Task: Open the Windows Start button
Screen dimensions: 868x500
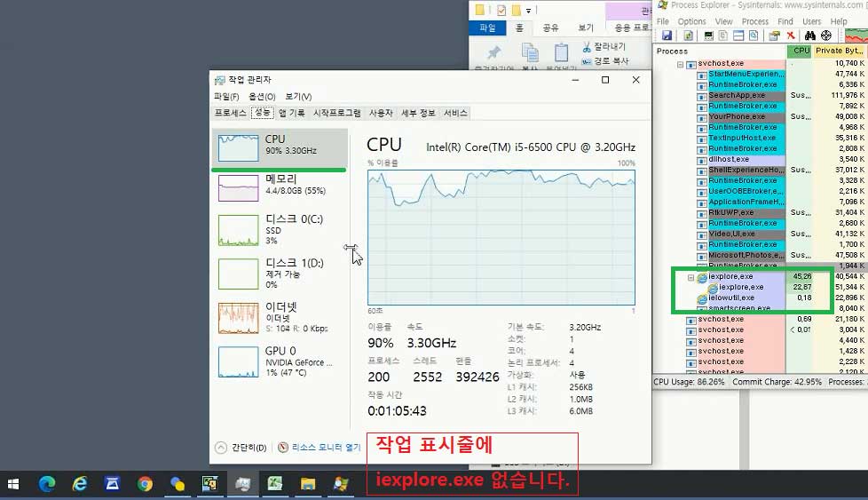Action: [x=13, y=485]
